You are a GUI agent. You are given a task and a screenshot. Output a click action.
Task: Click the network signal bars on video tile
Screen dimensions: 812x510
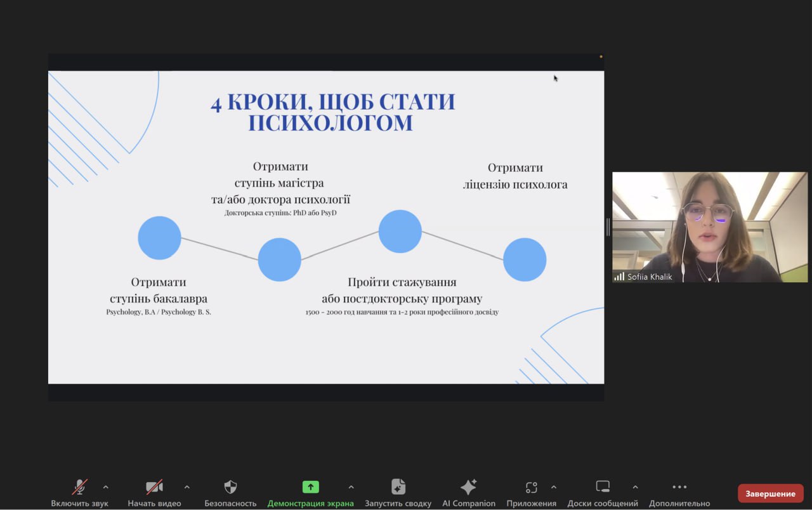pos(619,277)
